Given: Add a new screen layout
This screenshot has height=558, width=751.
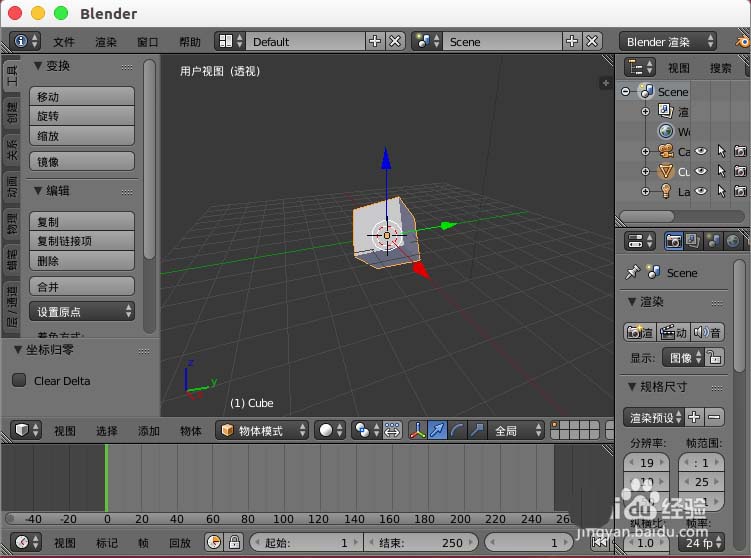Looking at the screenshot, I should [x=375, y=41].
